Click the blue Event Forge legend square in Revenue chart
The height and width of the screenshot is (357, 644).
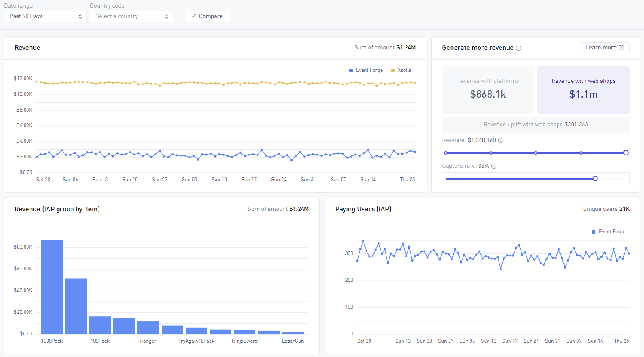tap(351, 71)
